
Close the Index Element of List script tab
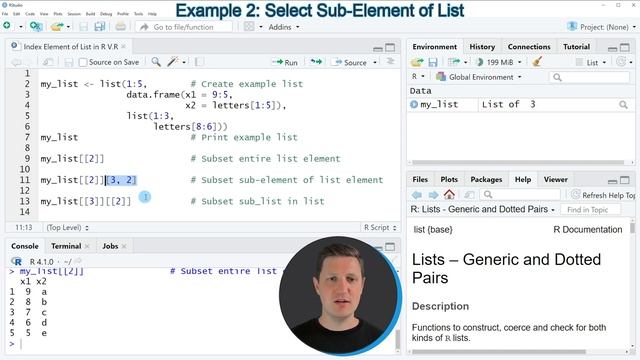pos(124,47)
